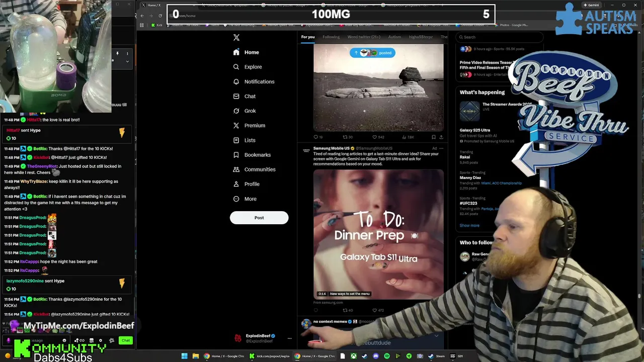The width and height of the screenshot is (644, 362).
Task: Open Xbox app from the taskbar
Action: 354,356
